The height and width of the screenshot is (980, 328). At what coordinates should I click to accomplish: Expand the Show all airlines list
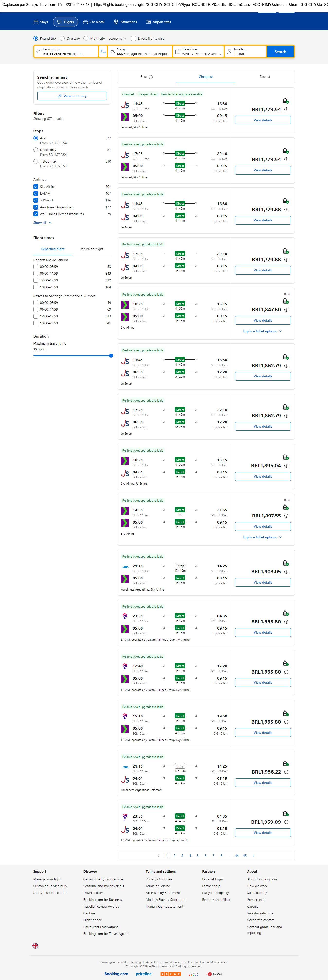[42, 223]
